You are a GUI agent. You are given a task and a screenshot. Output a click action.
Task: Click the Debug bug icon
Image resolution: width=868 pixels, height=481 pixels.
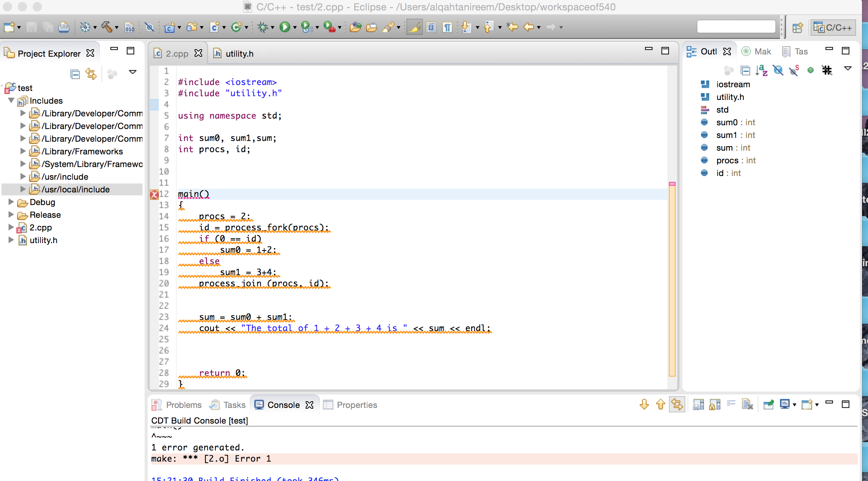click(263, 27)
